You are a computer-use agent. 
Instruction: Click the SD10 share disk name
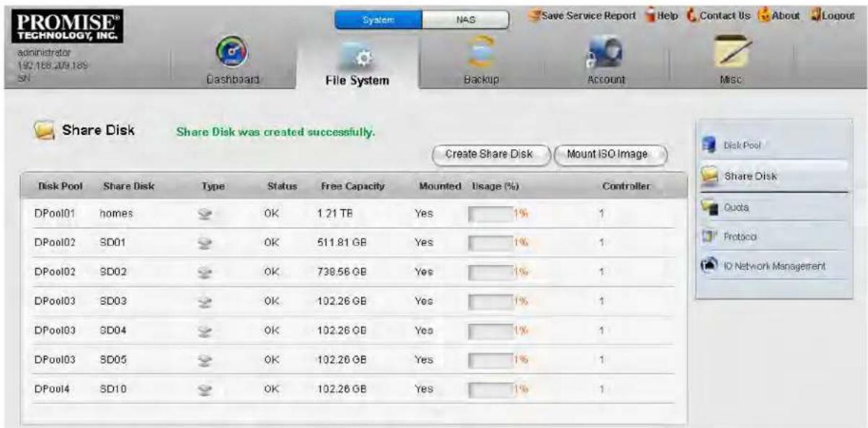coord(113,390)
